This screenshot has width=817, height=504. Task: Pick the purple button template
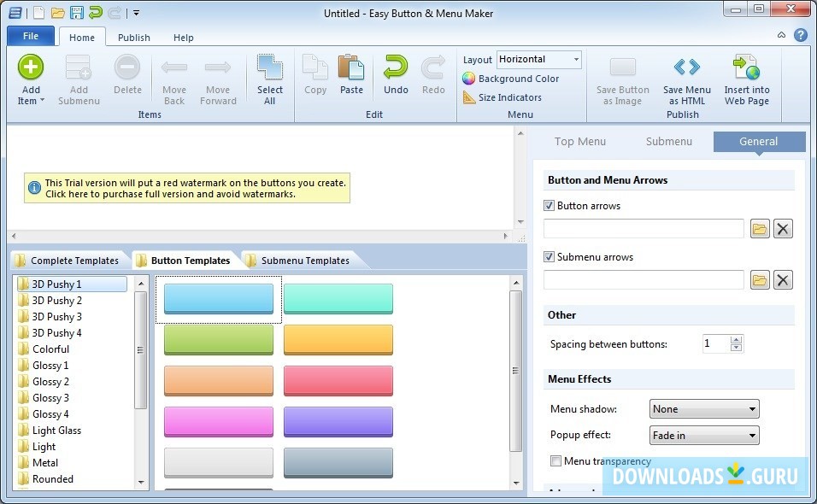338,422
